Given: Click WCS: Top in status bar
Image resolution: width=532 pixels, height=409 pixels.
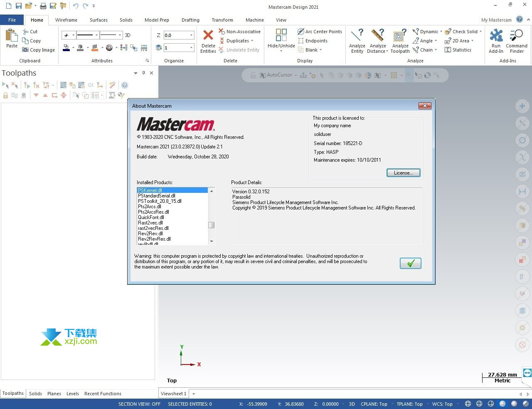Looking at the screenshot, I should pos(442,404).
